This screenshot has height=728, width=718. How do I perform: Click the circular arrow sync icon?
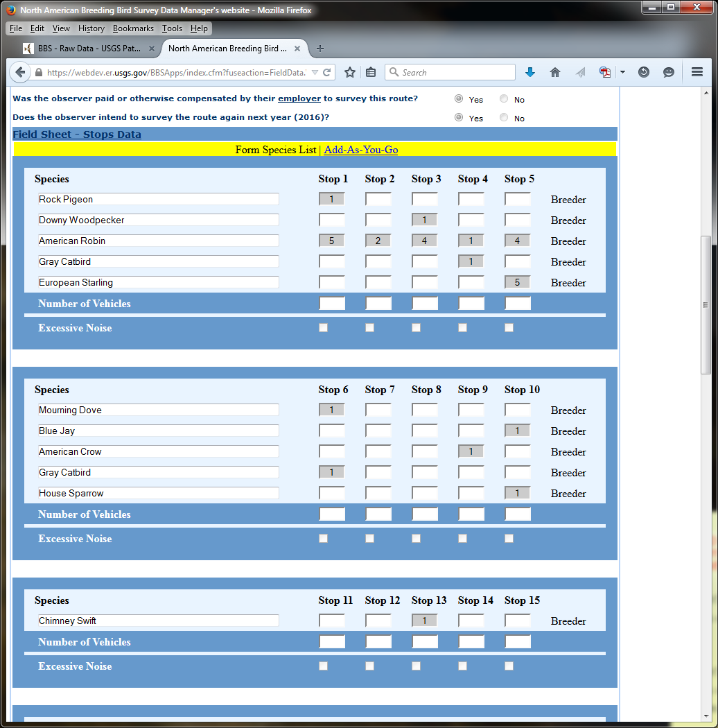[644, 72]
